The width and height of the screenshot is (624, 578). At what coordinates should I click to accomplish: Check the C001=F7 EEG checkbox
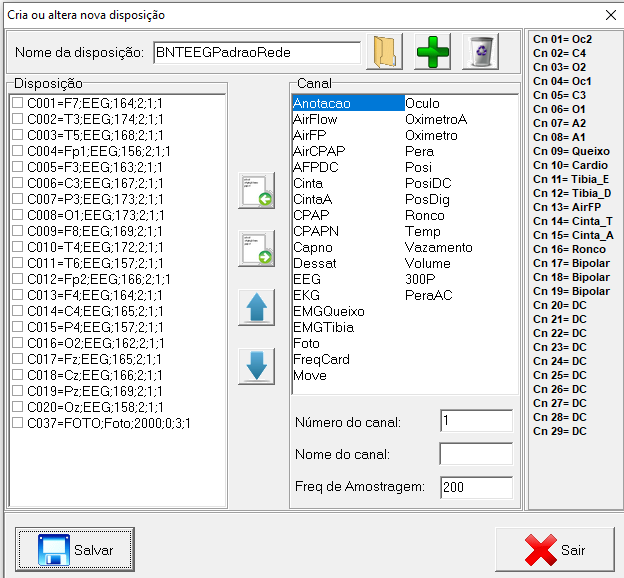17,103
